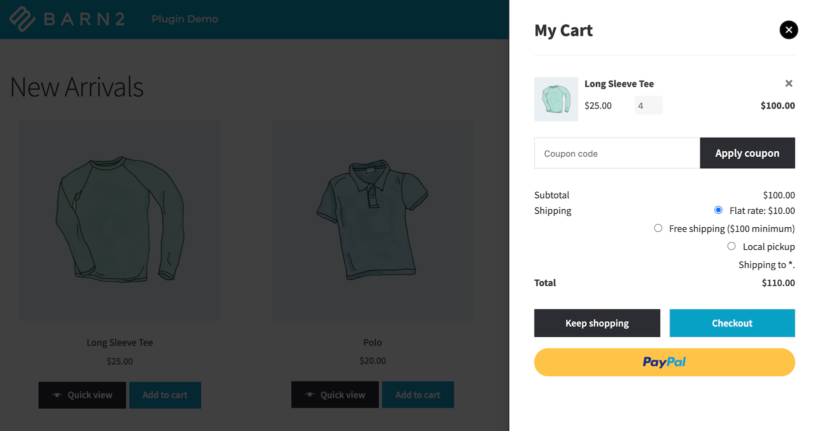The image size is (820, 431).
Task: Click the cart quantity field
Action: point(648,105)
